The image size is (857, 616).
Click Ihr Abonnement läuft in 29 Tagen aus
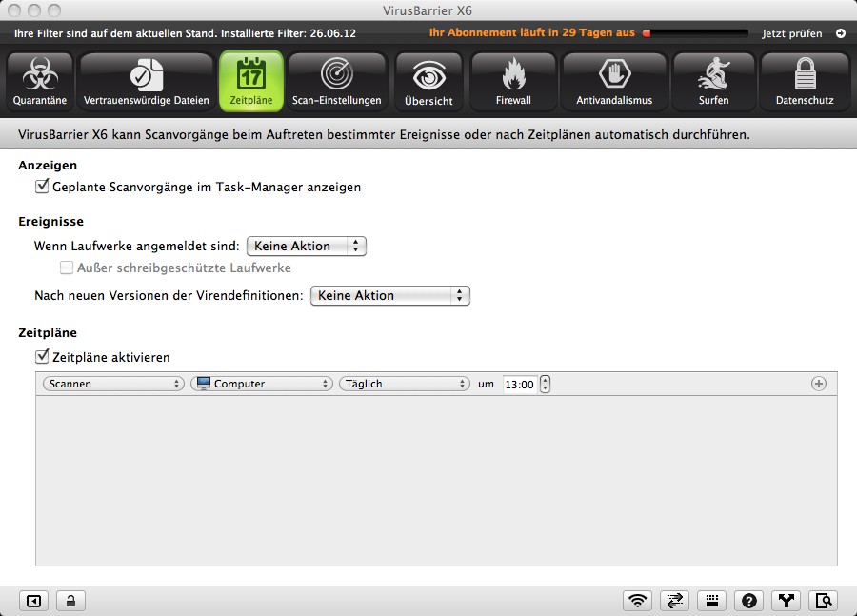pos(531,32)
